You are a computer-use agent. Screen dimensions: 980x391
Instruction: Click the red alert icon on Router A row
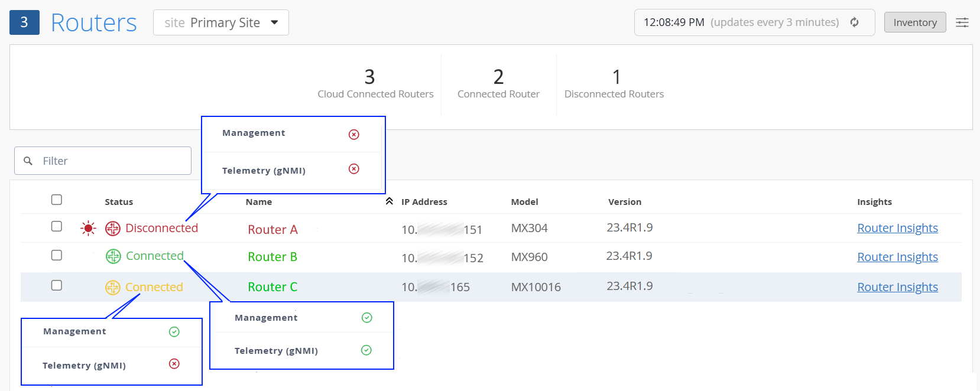click(88, 228)
